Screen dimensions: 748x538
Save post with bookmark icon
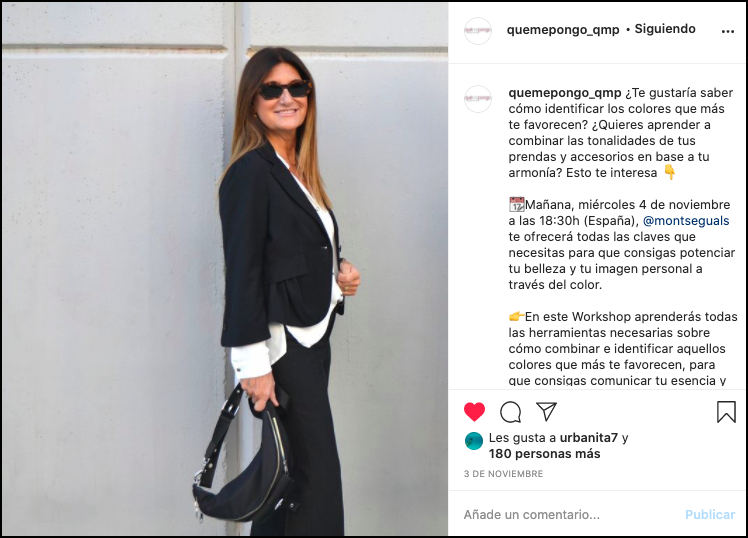(x=726, y=412)
